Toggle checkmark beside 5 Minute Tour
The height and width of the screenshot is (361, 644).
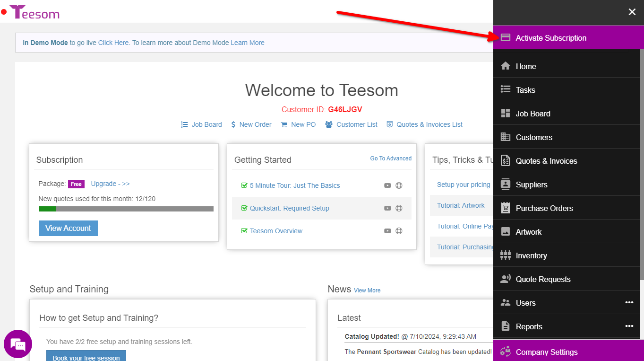click(x=244, y=185)
